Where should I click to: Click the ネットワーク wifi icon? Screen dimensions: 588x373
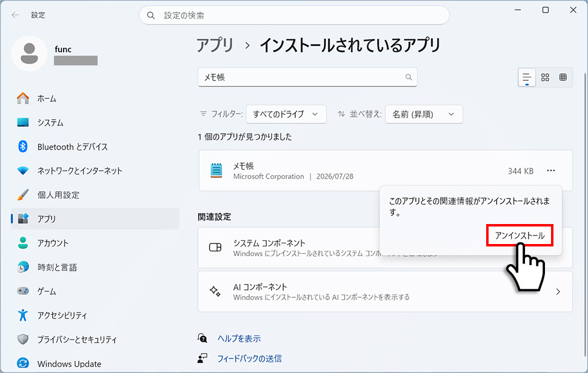click(23, 171)
